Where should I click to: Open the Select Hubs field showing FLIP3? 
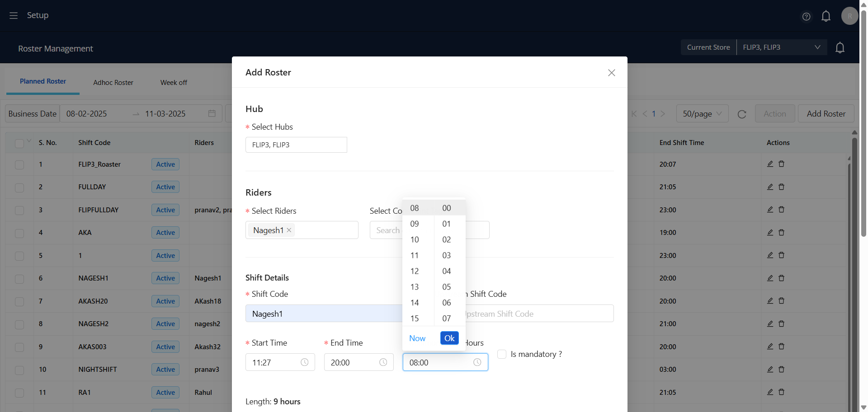[x=296, y=145]
